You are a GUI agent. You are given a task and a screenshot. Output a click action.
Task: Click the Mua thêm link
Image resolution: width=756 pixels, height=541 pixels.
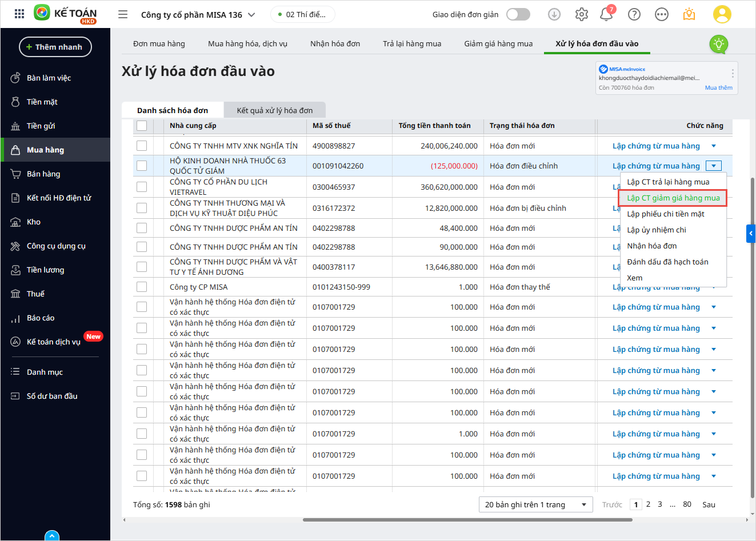coord(718,87)
